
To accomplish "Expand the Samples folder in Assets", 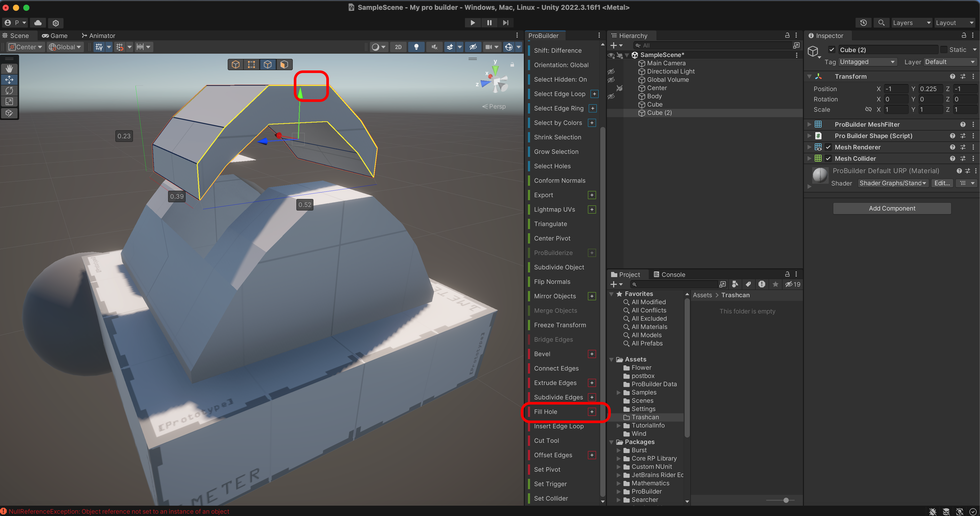I will pyautogui.click(x=619, y=392).
